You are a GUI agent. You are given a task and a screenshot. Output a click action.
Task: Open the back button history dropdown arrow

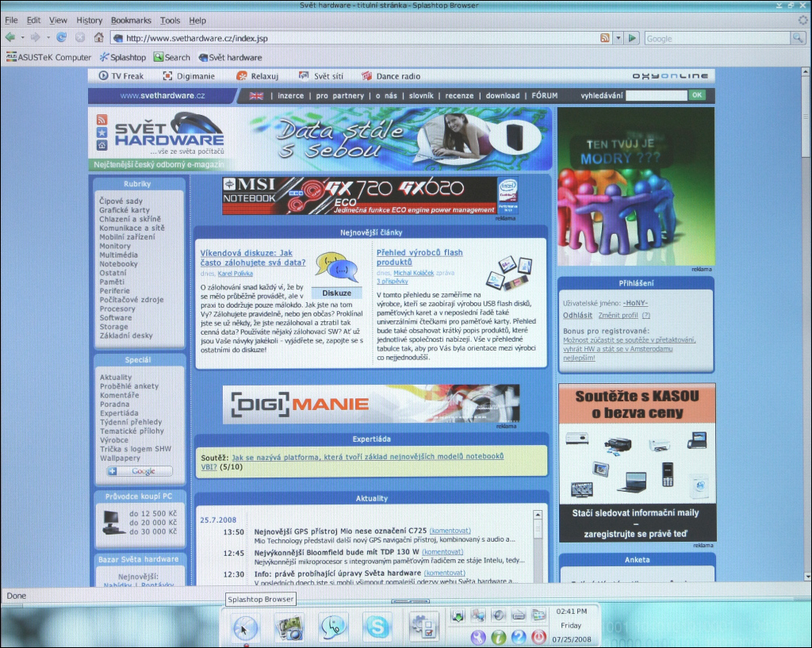21,37
